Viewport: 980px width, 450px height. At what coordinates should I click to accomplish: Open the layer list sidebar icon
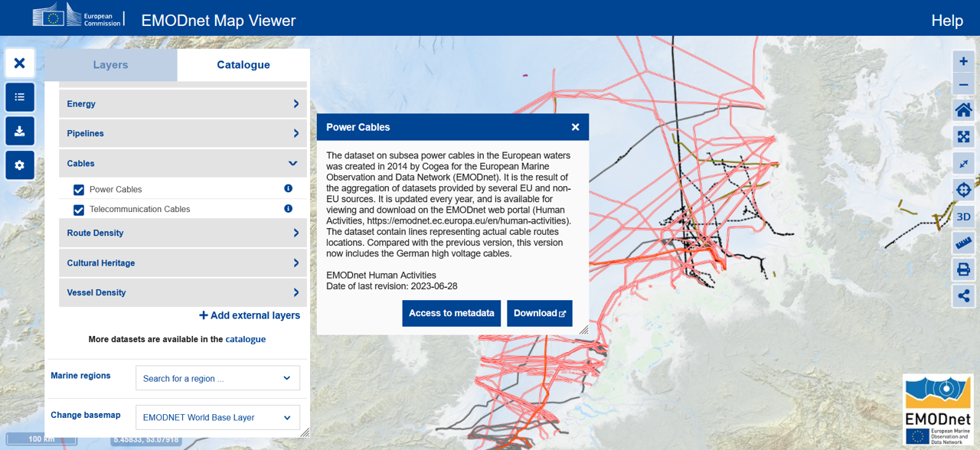20,97
